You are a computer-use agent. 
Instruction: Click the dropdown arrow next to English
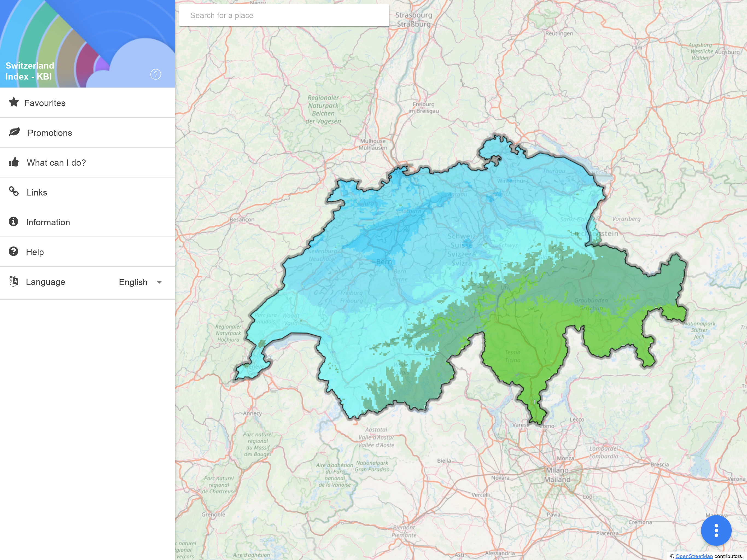point(159,282)
